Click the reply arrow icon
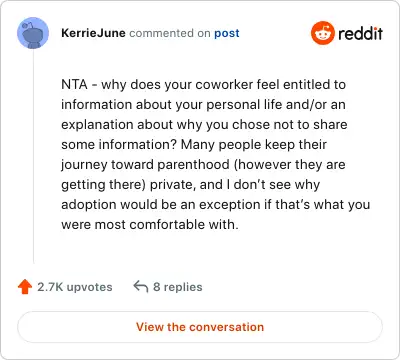This screenshot has width=400, height=360. click(141, 287)
